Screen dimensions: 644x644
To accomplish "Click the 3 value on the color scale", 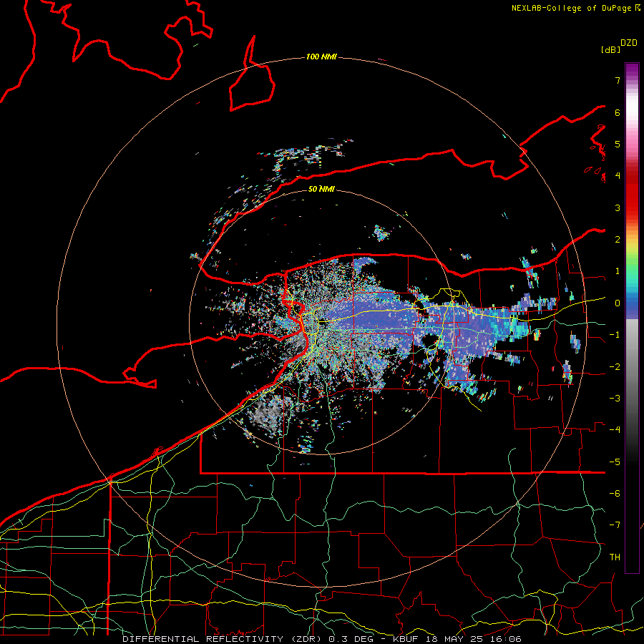I will point(618,208).
